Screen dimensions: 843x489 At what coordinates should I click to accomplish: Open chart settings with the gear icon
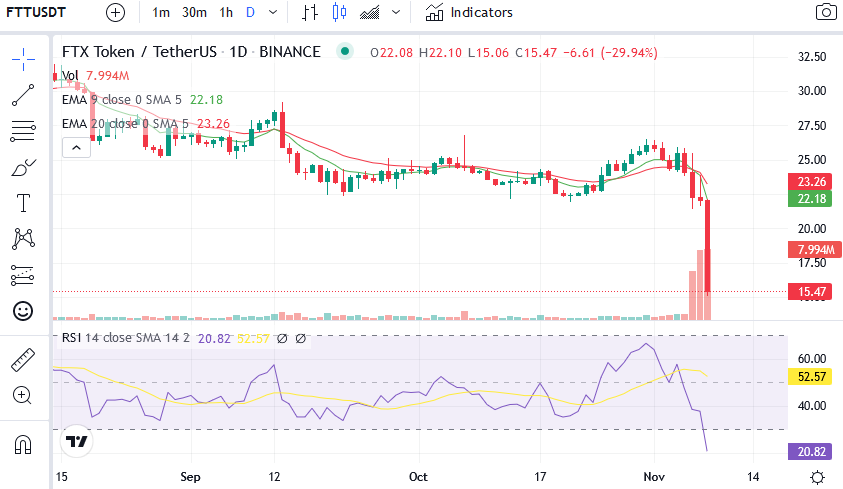tap(817, 477)
